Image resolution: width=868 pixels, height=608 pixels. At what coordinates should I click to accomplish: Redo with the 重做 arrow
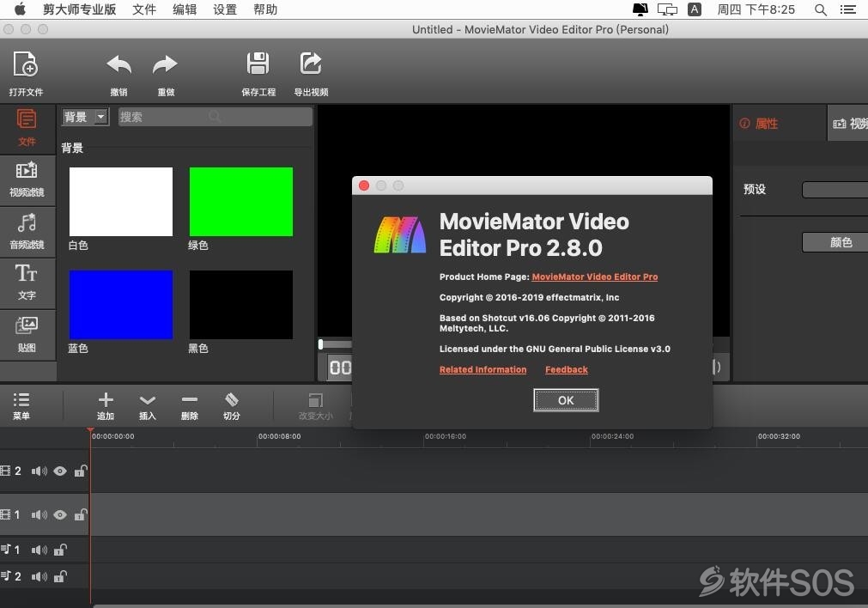165,73
